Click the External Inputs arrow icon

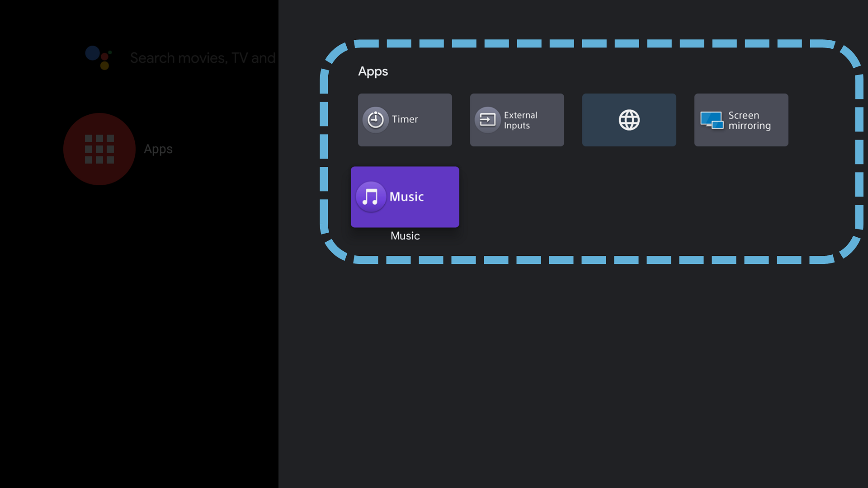click(487, 120)
